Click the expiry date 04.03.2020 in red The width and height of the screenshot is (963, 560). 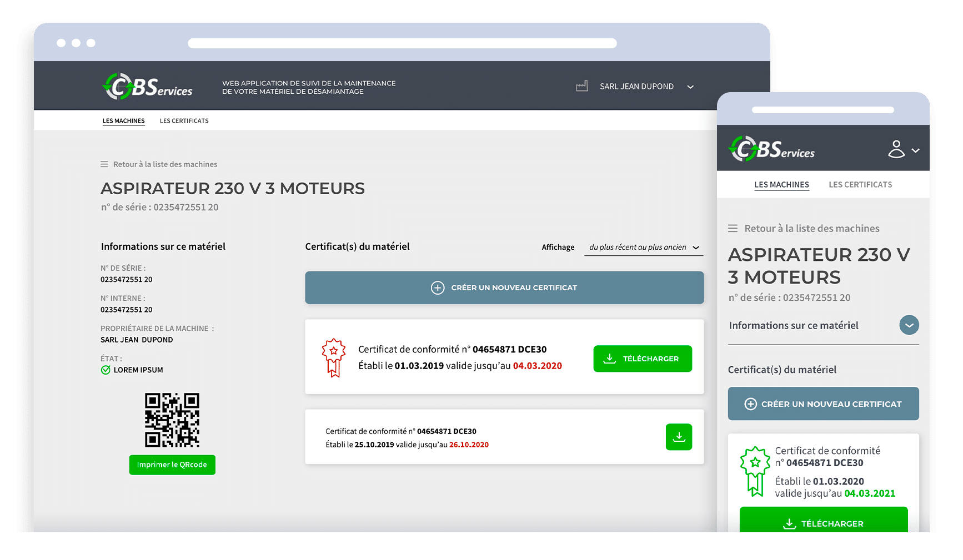(538, 366)
